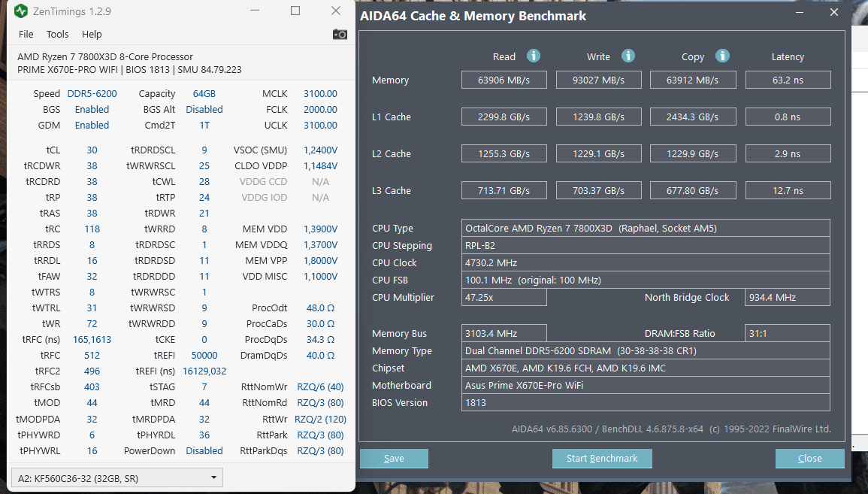This screenshot has width=868, height=494.
Task: Click the ProcOdt value 48.0 Ω
Action: point(320,308)
